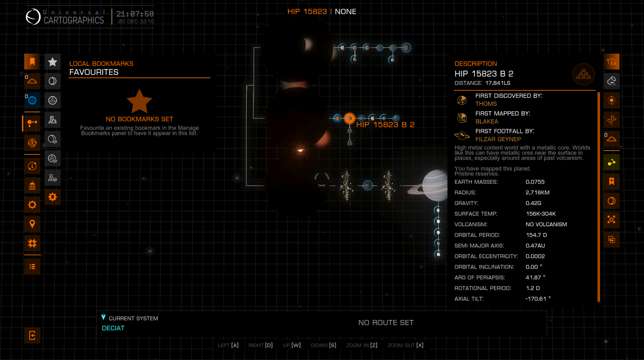Click the UP [W] key hint
644x360 pixels.
292,345
